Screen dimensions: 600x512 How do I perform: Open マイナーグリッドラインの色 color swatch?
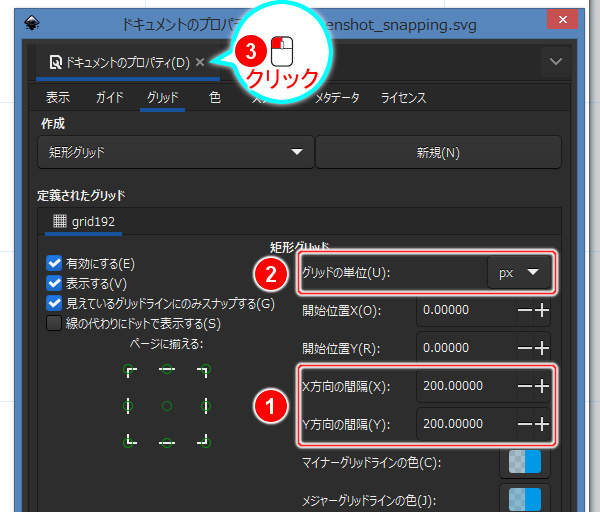coord(525,462)
